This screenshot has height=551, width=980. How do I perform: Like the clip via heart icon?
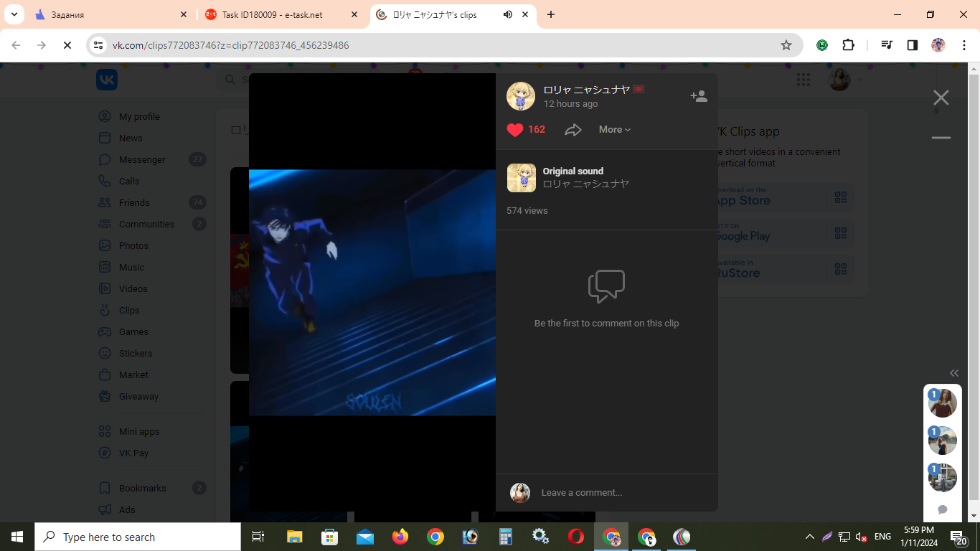(x=515, y=130)
